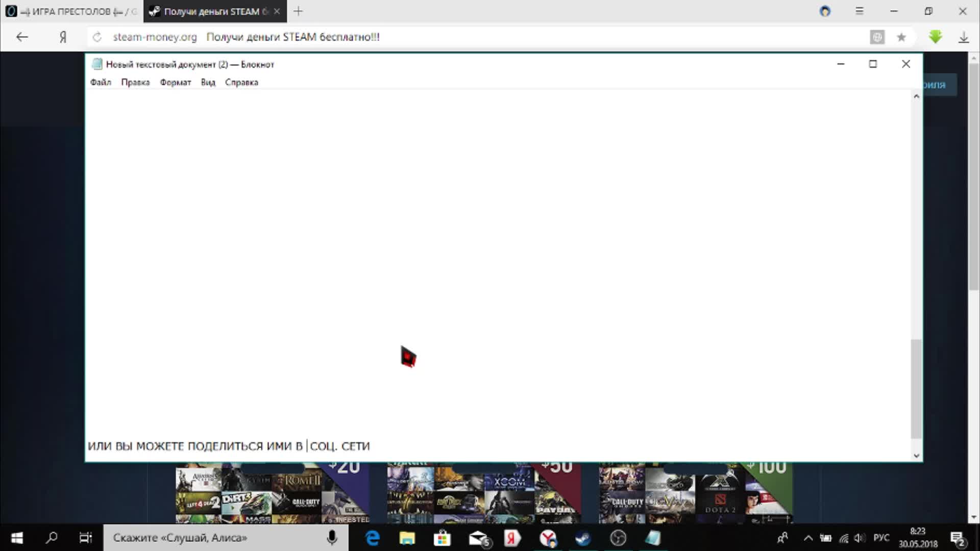Bookmark page with the star icon
The height and width of the screenshot is (551, 980).
901,37
